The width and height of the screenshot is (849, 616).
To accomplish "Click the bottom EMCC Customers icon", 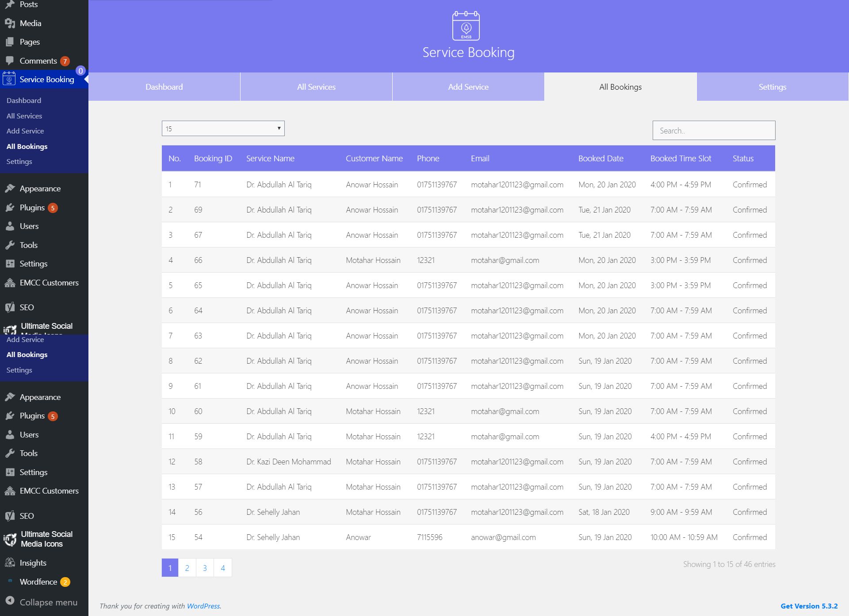I will [10, 491].
